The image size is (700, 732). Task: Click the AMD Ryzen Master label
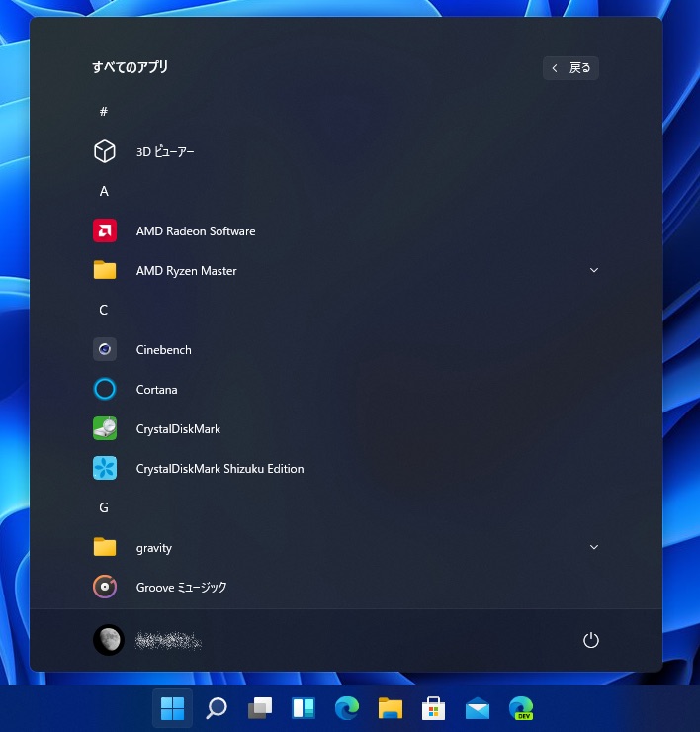coord(186,271)
